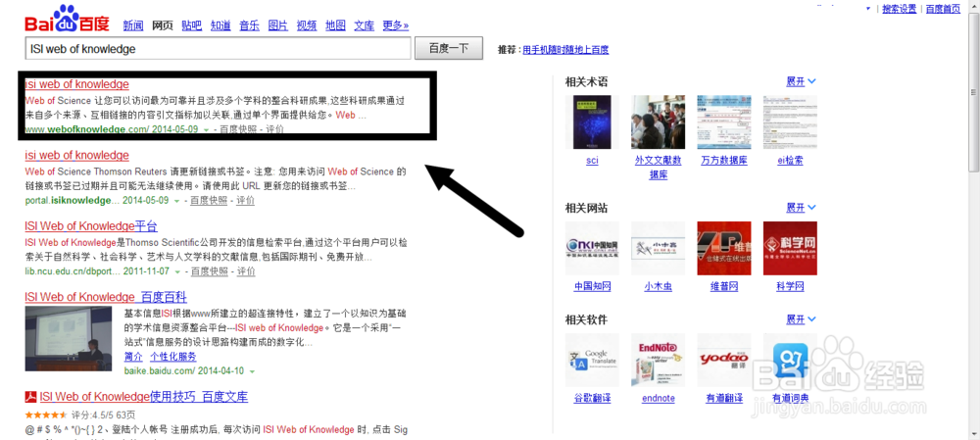
Task: Open the 维普网 red logo tile
Action: 724,248
